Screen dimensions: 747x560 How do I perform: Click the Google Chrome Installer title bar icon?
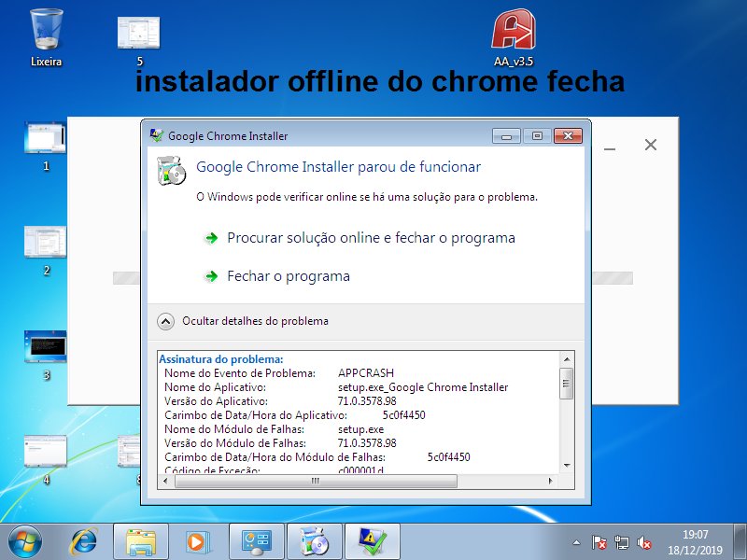coord(157,135)
